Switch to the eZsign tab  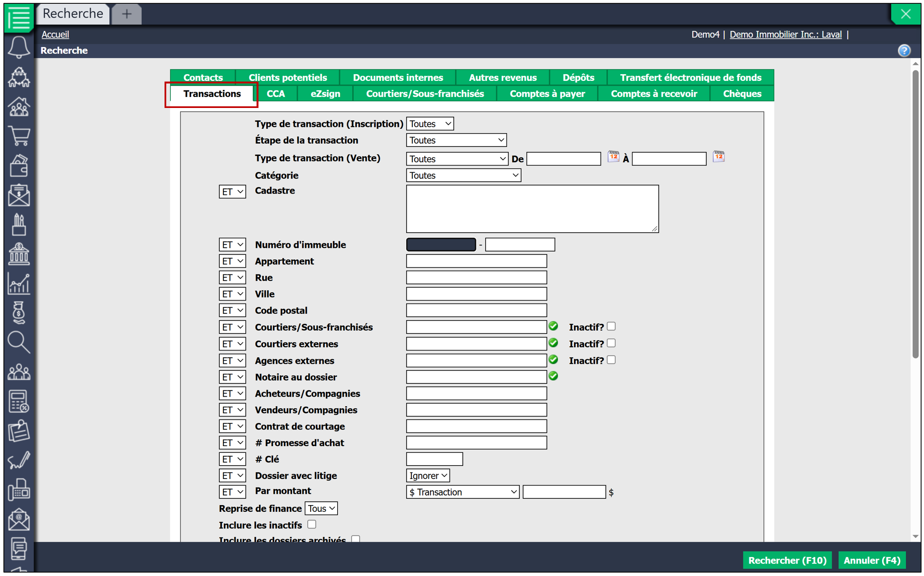pyautogui.click(x=325, y=94)
